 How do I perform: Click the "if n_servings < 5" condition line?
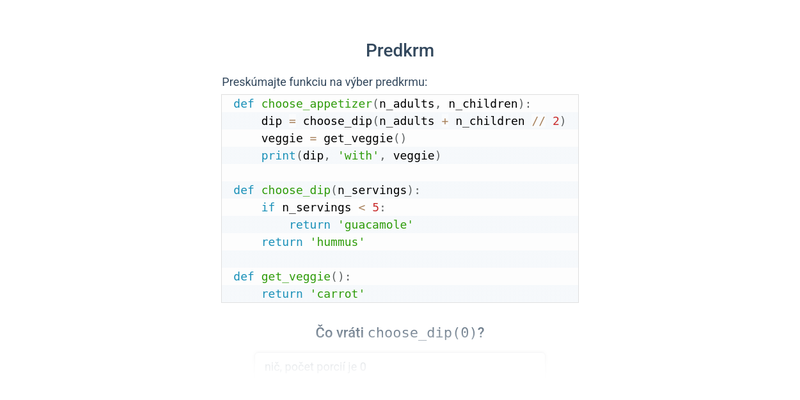323,208
